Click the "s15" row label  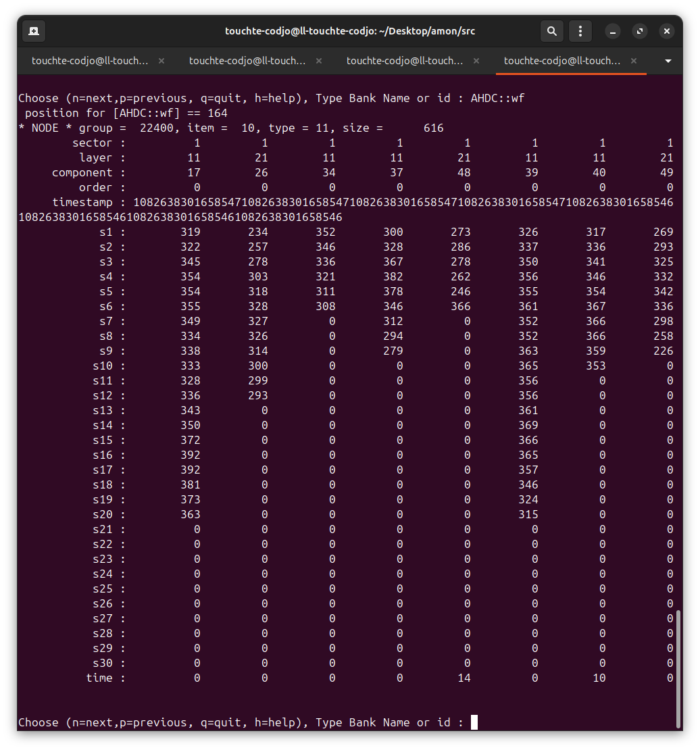[x=103, y=440]
